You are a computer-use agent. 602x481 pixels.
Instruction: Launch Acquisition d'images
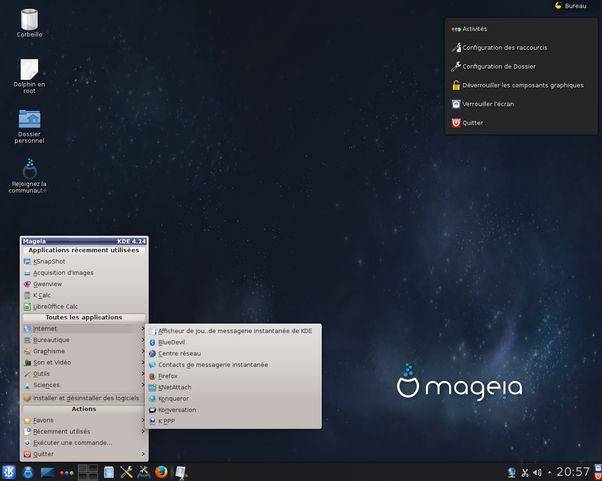(84, 273)
